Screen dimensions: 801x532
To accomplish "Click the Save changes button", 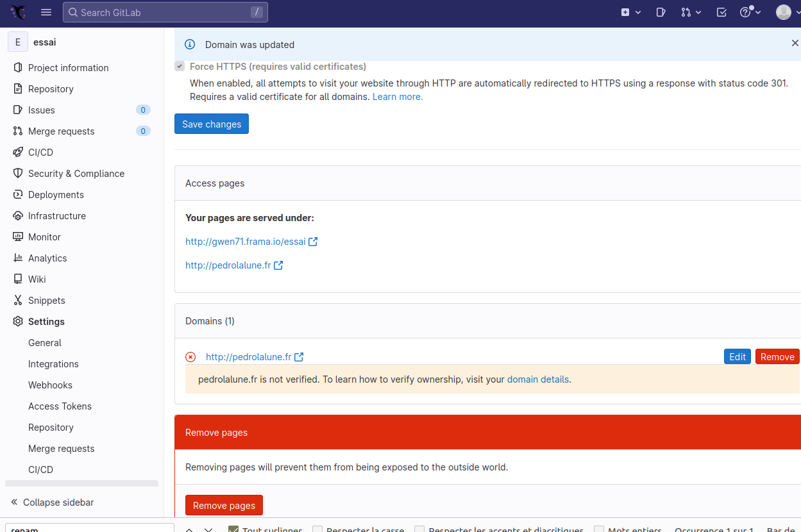I will 211,124.
